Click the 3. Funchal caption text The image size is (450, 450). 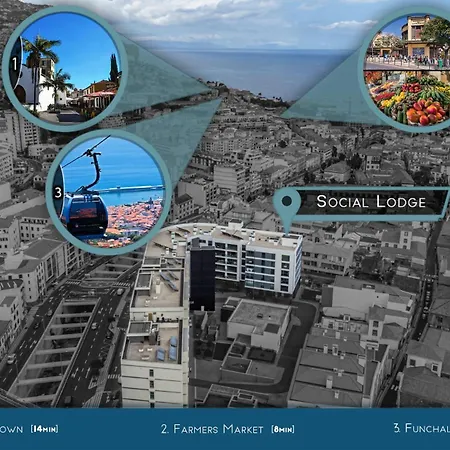[421, 428]
